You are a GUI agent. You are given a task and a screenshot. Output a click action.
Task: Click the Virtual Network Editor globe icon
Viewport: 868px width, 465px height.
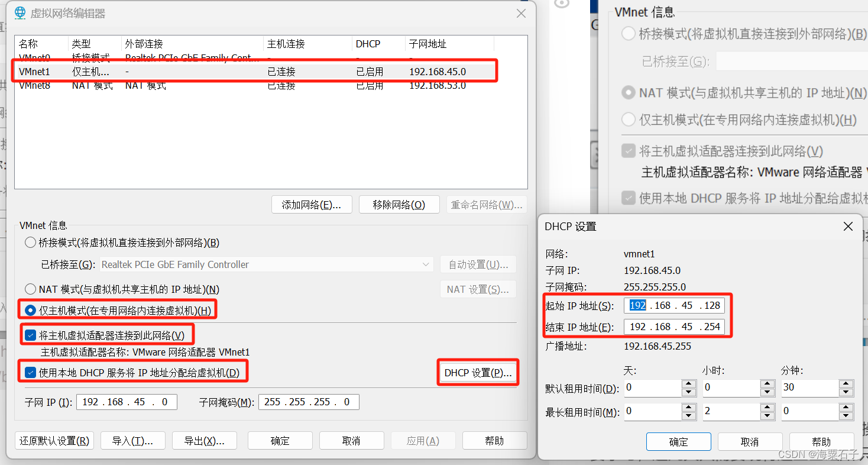click(20, 12)
